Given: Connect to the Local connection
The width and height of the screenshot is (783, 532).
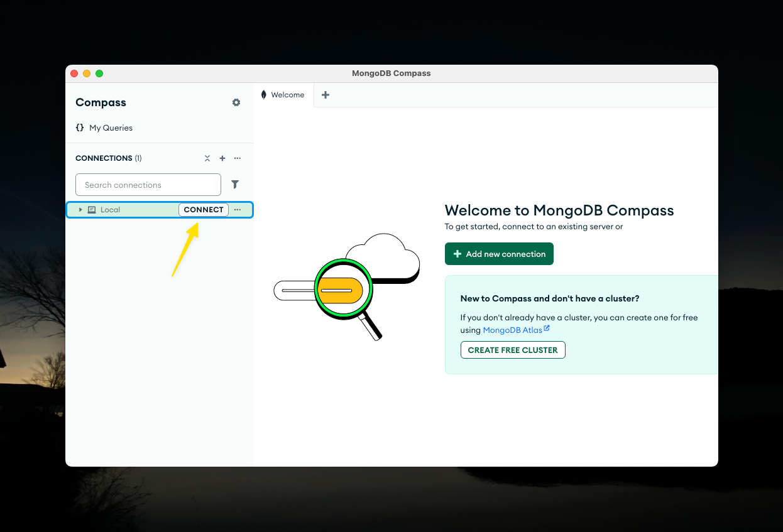Looking at the screenshot, I should pos(204,210).
